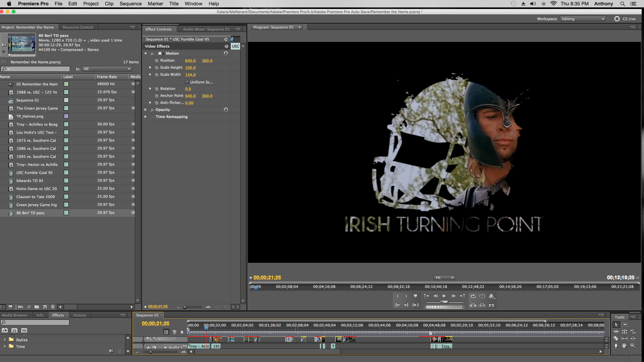This screenshot has height=362, width=644.
Task: Select the Hand tool
Action: [625, 345]
